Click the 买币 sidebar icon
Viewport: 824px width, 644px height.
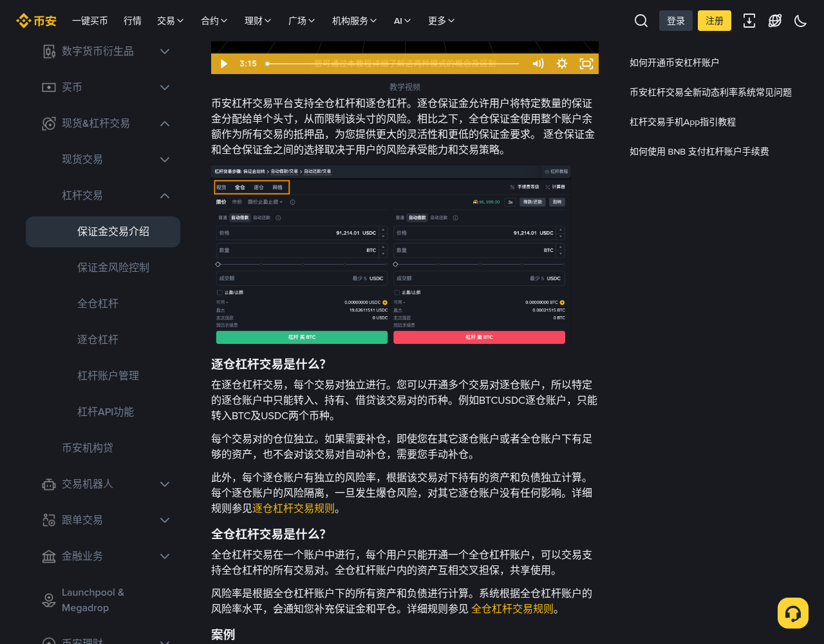(x=49, y=88)
